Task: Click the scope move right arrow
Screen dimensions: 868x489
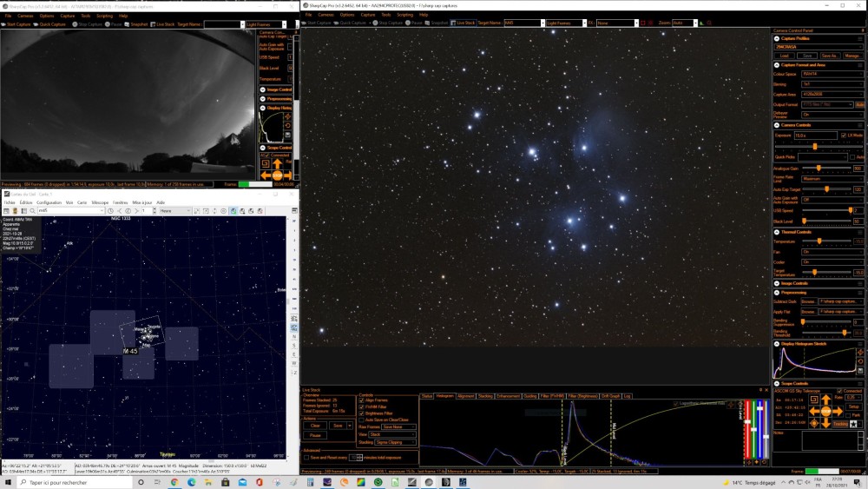Action: [838, 412]
